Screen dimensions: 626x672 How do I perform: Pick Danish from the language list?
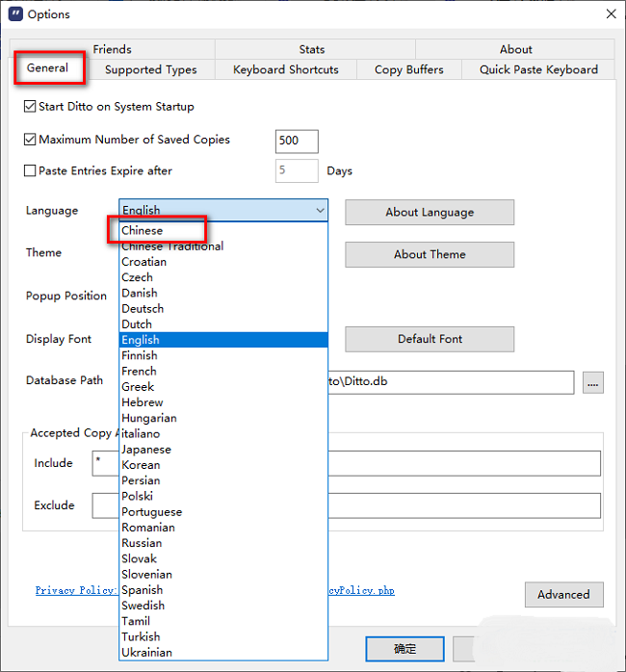[x=223, y=293]
